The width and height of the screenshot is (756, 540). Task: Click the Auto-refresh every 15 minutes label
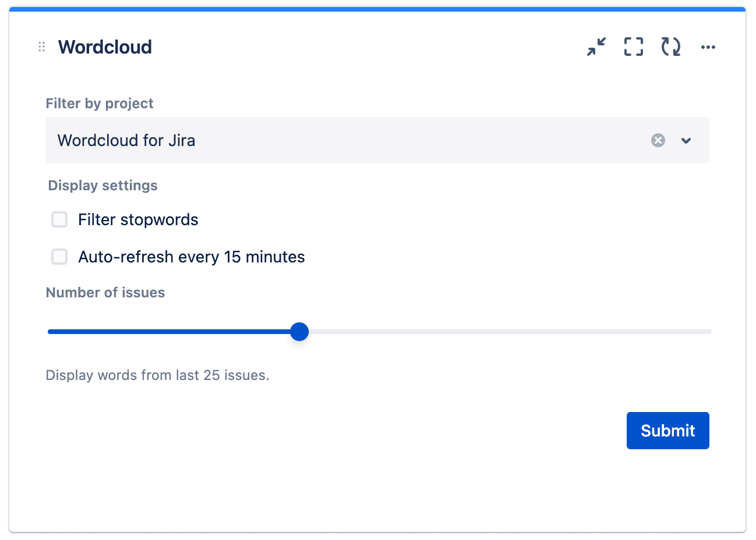(x=192, y=257)
